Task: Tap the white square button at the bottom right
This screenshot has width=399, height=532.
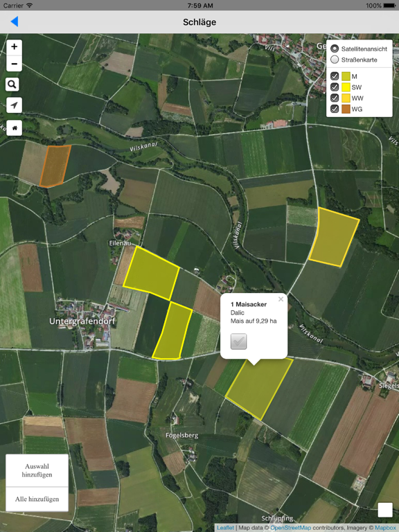Action: (385, 510)
